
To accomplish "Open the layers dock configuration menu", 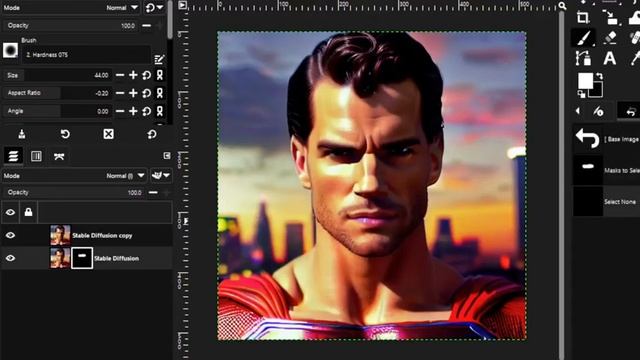I will (x=167, y=156).
